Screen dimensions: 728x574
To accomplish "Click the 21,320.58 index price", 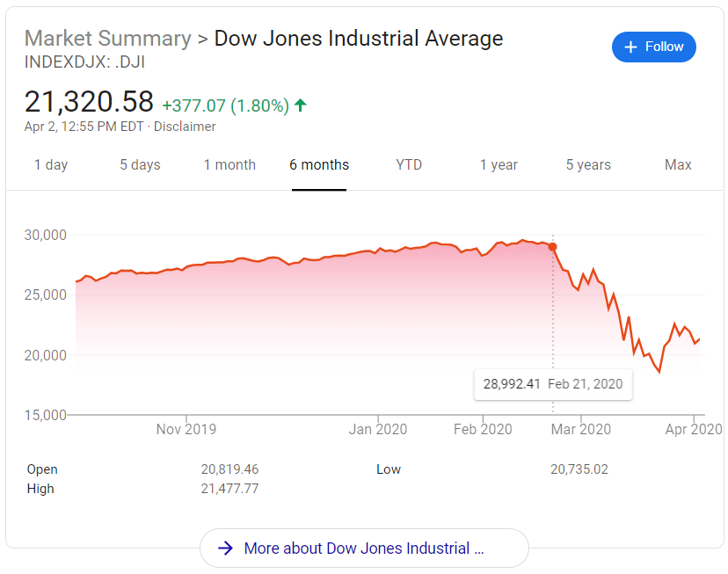I will [89, 102].
